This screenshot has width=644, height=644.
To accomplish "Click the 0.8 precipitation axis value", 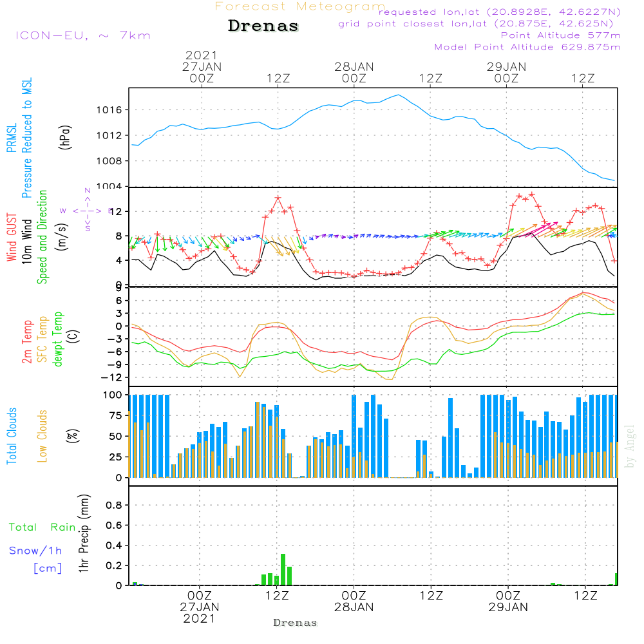I will pyautogui.click(x=114, y=505).
